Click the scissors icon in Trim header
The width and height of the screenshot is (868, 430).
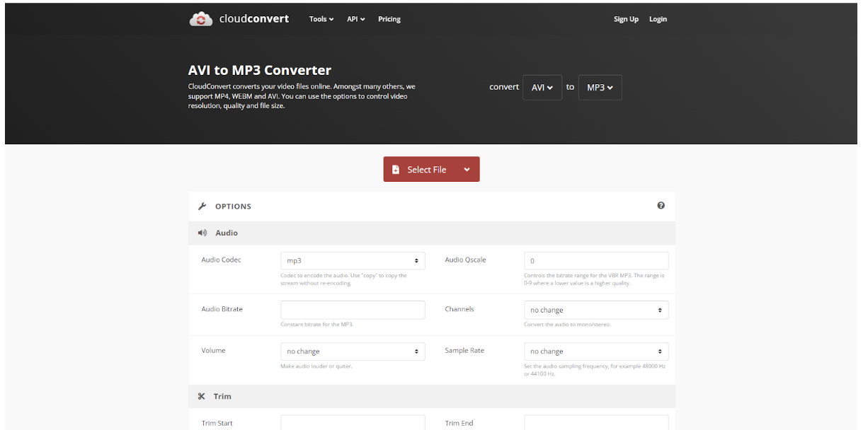(x=202, y=397)
